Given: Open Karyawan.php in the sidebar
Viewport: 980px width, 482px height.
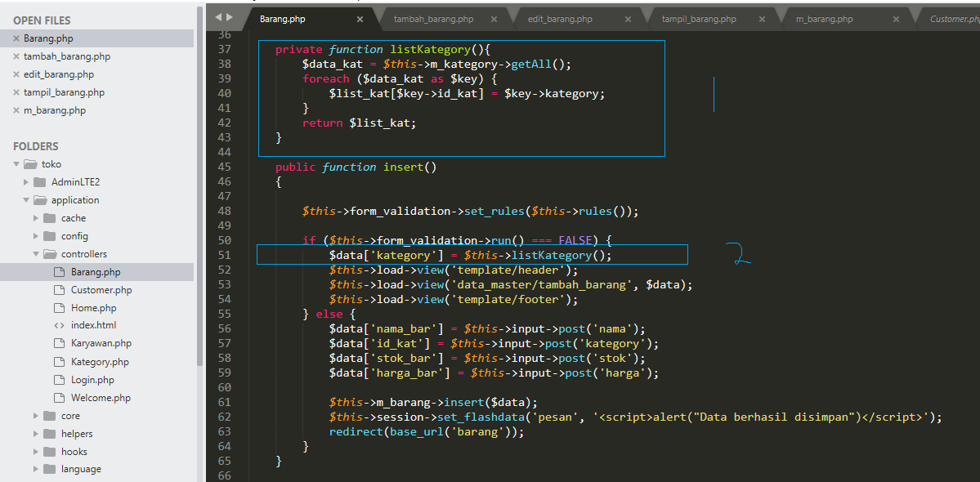Looking at the screenshot, I should (x=101, y=344).
